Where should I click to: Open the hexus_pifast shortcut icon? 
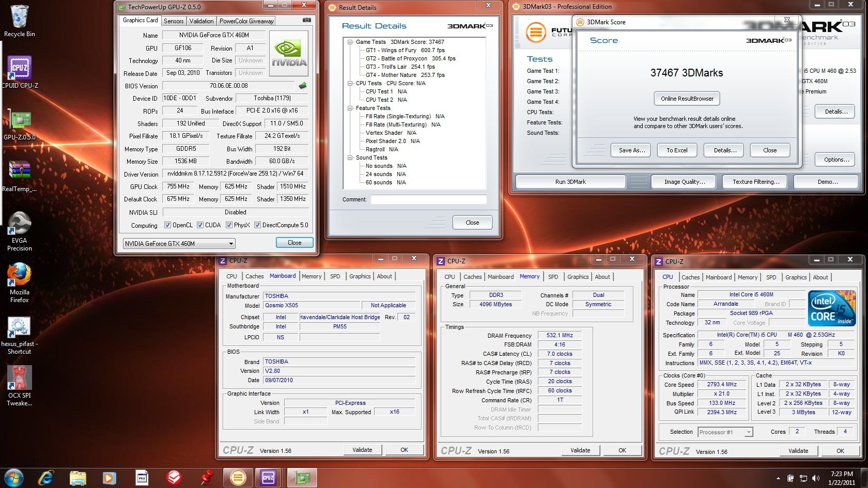pos(19,335)
